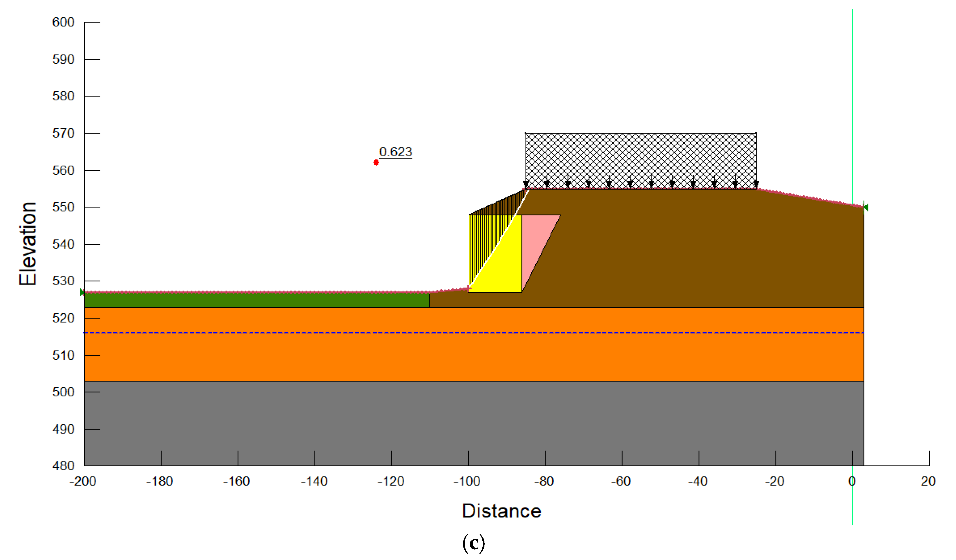This screenshot has height=560, width=956.
Task: Click the distance label -200
Action: [x=83, y=481]
